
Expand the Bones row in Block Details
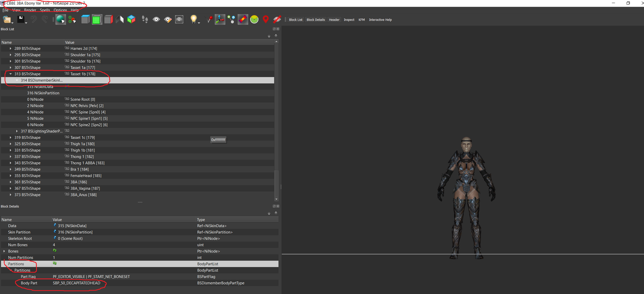pyautogui.click(x=4, y=251)
